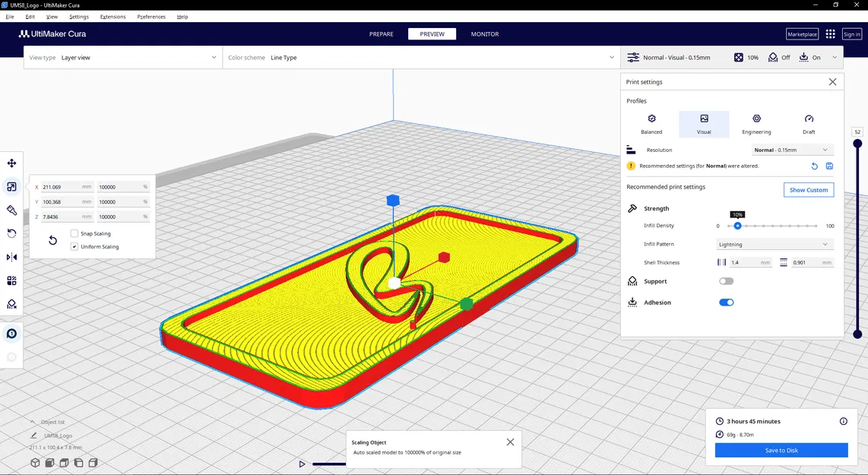Click the layer slider top handle

point(857,144)
